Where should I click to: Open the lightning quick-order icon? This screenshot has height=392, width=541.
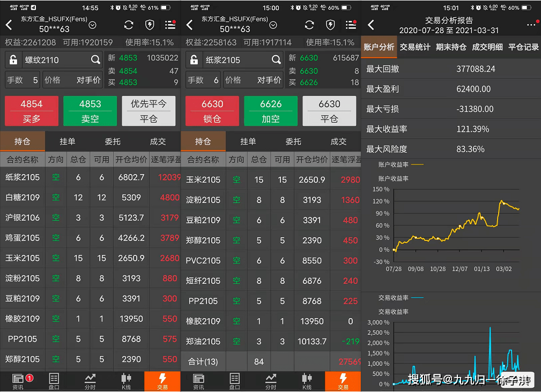click(x=150, y=25)
